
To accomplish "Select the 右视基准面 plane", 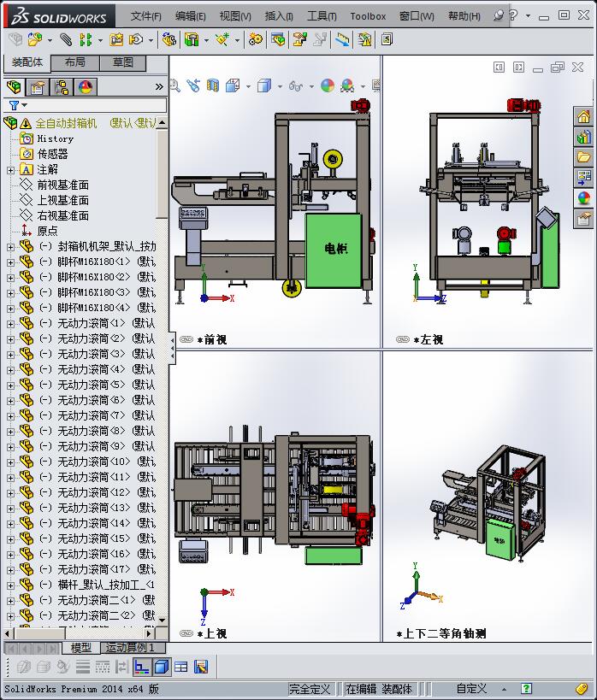I will [62, 215].
